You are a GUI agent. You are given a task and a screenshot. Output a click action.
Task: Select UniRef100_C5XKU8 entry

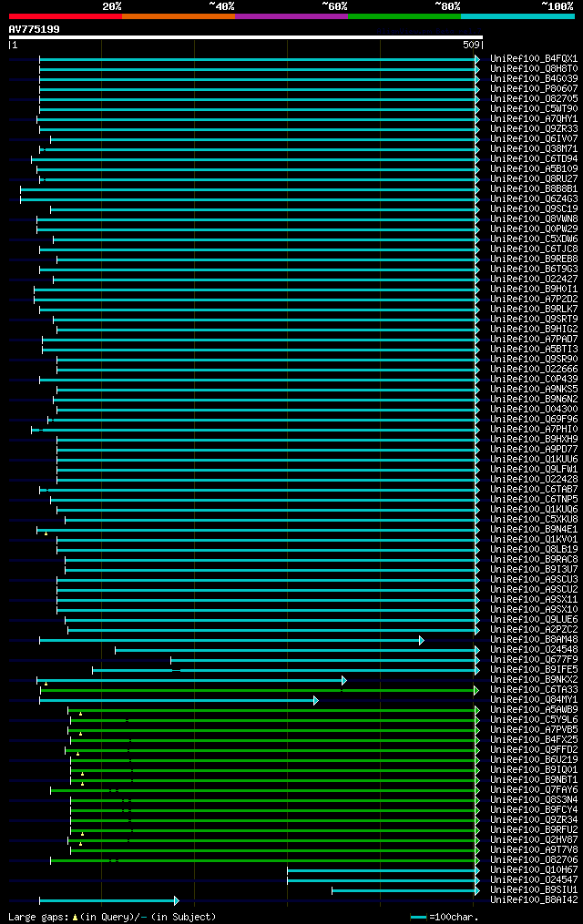point(534,520)
